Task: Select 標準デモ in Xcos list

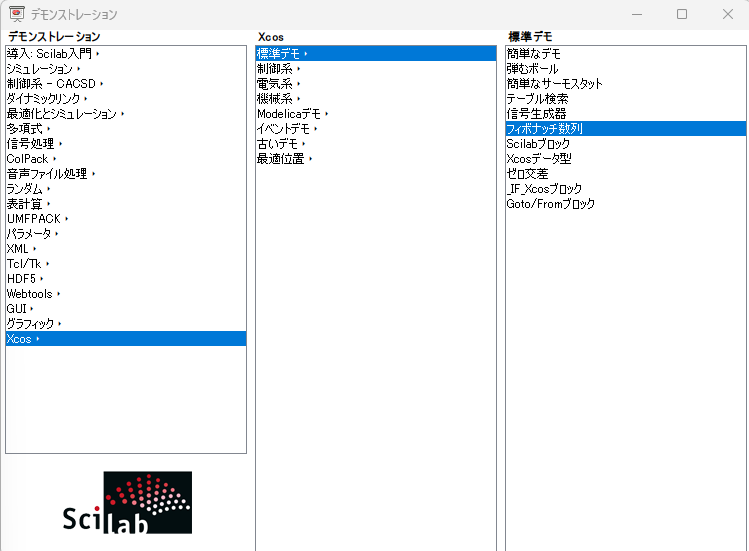Action: [376, 54]
